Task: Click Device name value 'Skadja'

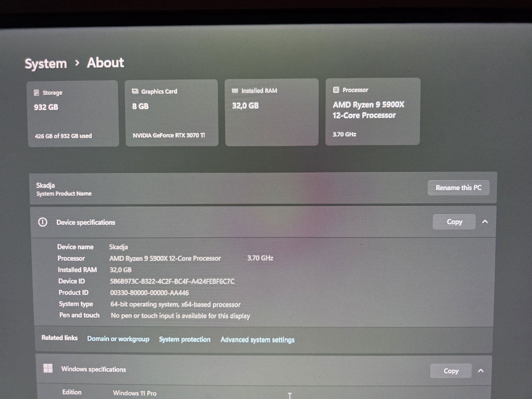Action: tap(119, 247)
